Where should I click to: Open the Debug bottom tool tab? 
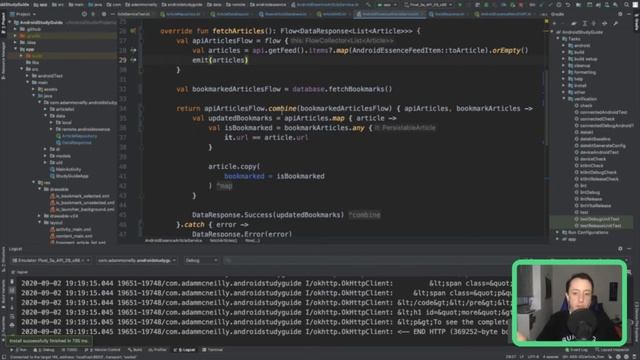(x=44, y=350)
